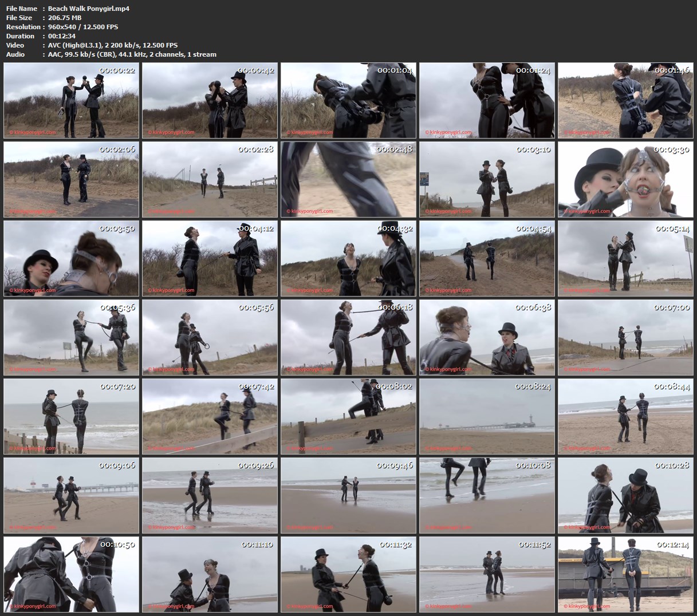Choose the thumbnail at 00:03:50
This screenshot has width=697, height=616.
[x=72, y=258]
